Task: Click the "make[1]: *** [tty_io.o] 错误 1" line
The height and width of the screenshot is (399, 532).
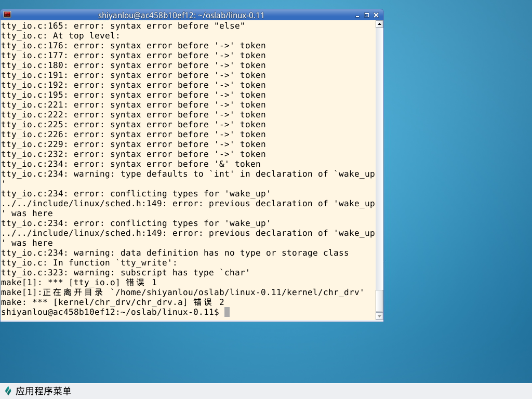Action: 79,282
